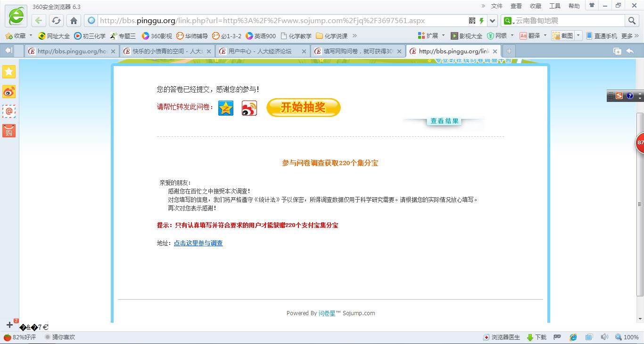Open the 浏览器医生 browser doctor
Viewport: 644px width, 344px height.
point(502,337)
